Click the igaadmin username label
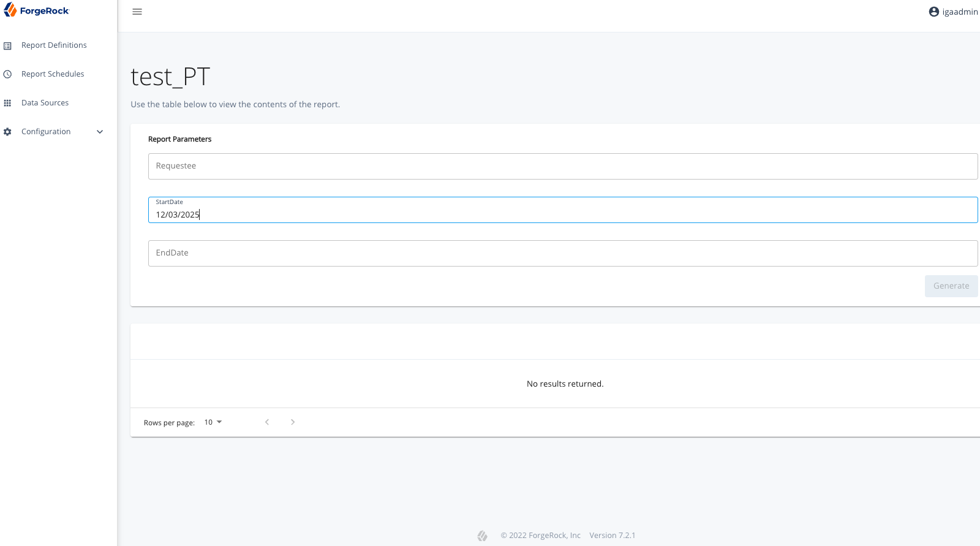This screenshot has height=546, width=980. point(960,12)
